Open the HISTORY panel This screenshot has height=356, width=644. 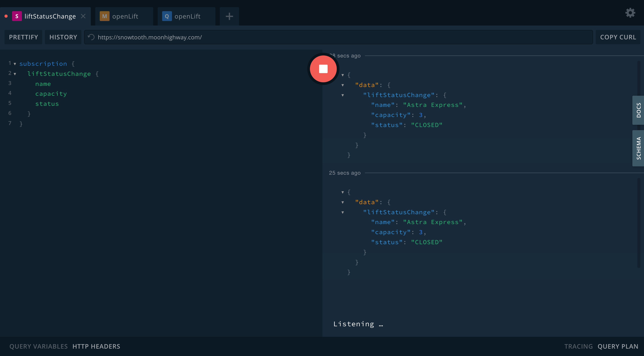63,37
